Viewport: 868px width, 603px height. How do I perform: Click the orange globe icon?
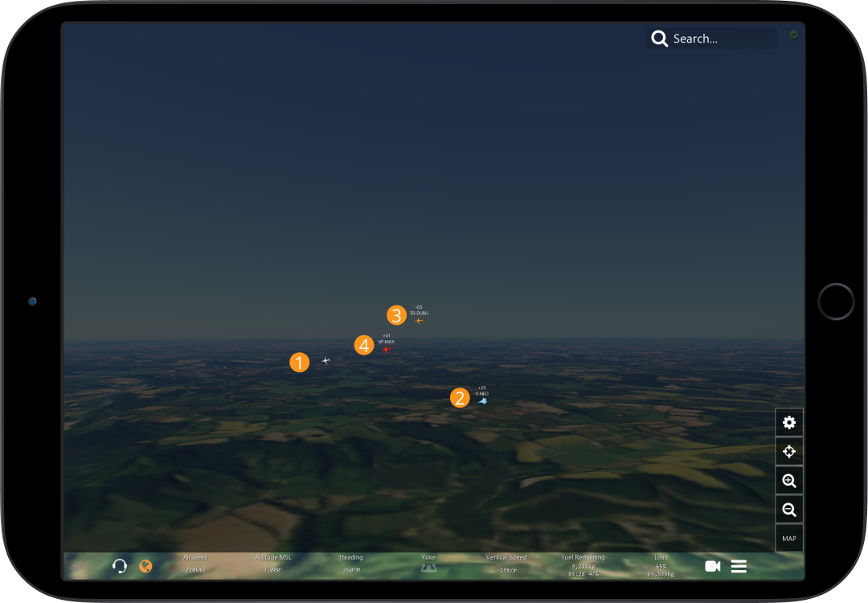point(145,566)
